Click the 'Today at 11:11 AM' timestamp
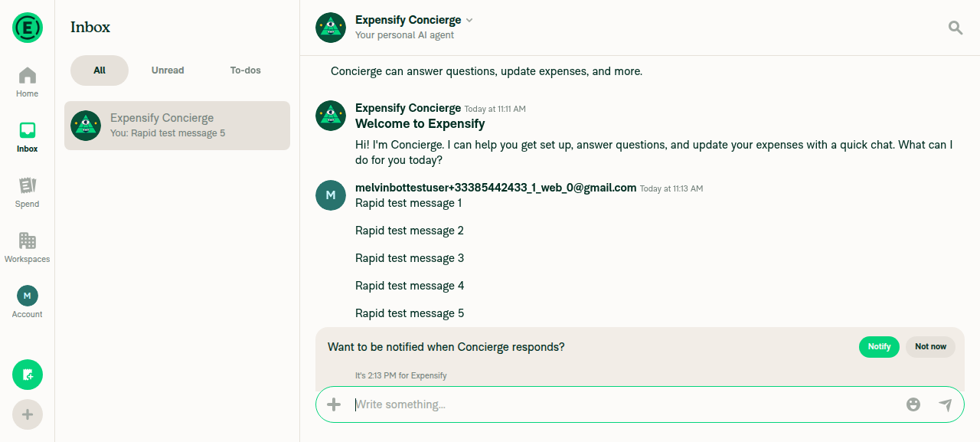980x442 pixels. click(x=495, y=109)
